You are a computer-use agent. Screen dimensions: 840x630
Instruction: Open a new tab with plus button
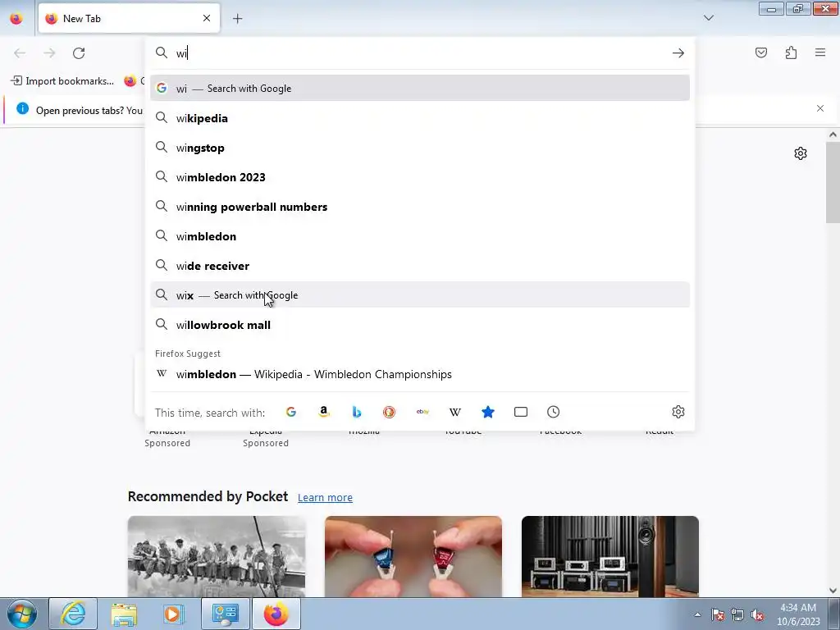pos(237,19)
